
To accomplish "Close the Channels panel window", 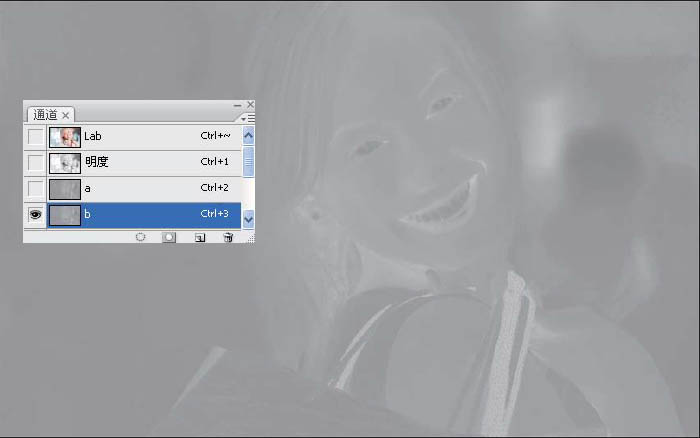I will (x=250, y=105).
